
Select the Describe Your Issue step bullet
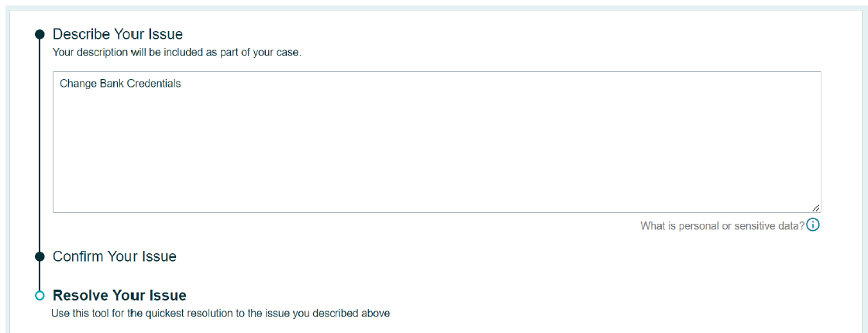(40, 35)
